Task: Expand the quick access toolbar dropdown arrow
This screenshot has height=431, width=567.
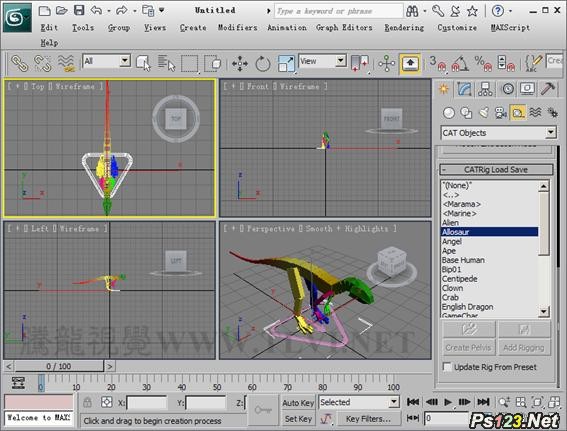Action: 162,10
